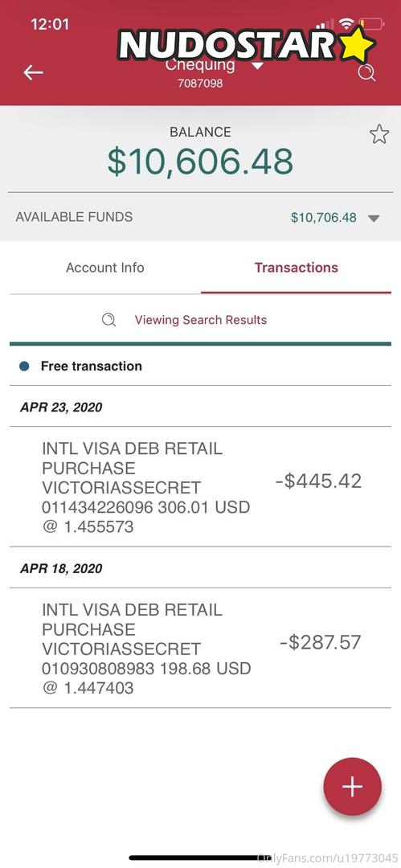Open the -$287.57 Victoria's Secret transaction

click(x=201, y=648)
